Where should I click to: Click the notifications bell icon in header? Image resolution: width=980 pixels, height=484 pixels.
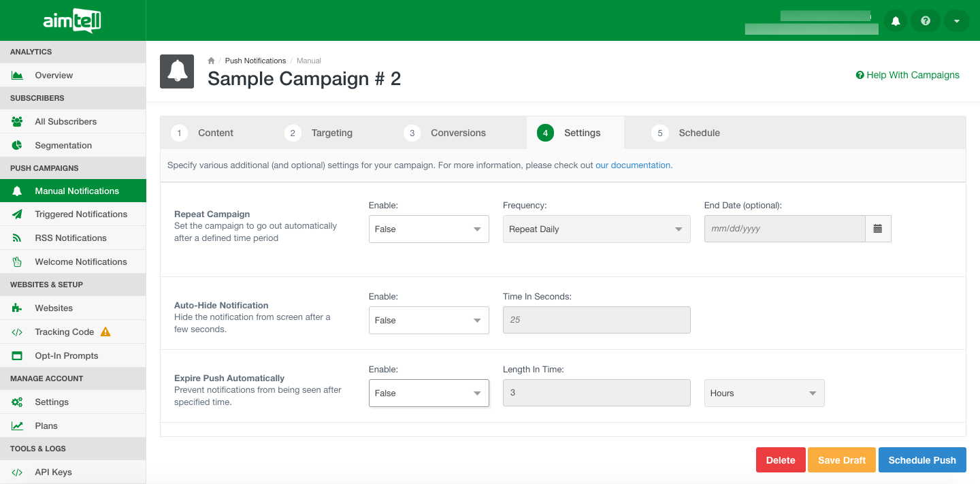point(896,21)
